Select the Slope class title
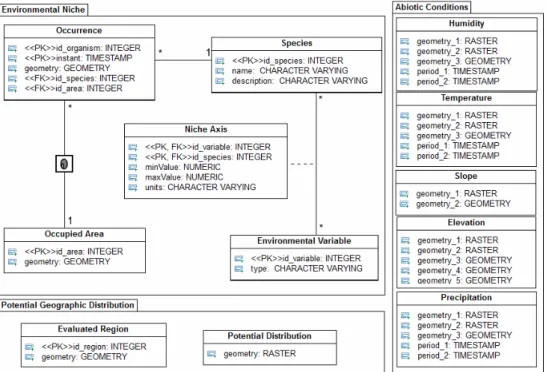 click(x=466, y=177)
